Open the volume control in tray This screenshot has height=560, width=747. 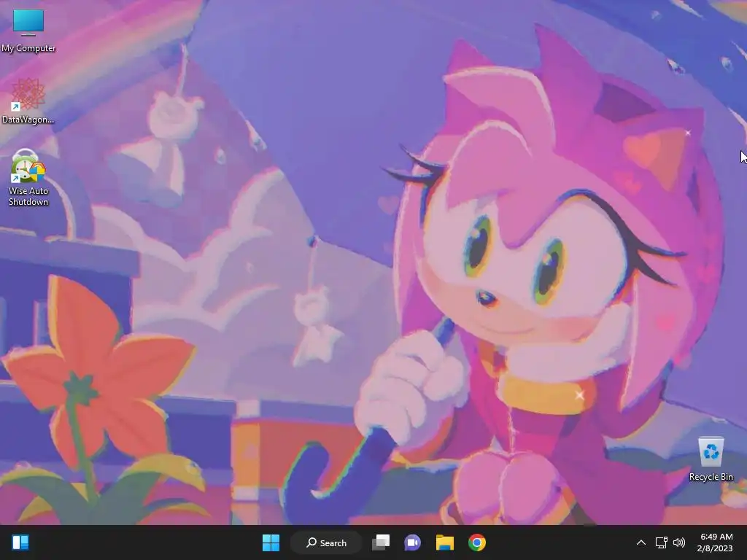[x=679, y=542]
